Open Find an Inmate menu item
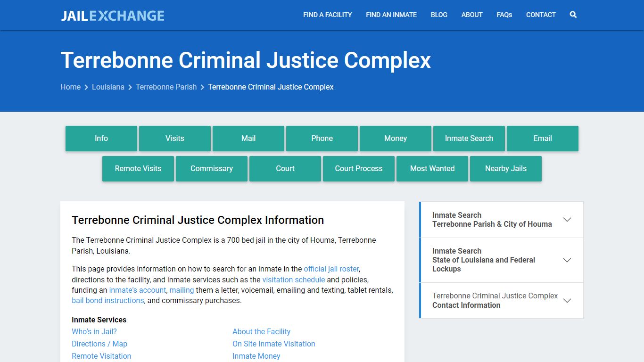 click(x=391, y=15)
